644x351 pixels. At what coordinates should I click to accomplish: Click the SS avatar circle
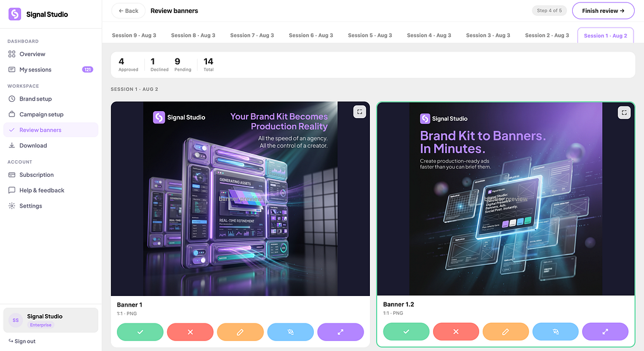coord(16,320)
